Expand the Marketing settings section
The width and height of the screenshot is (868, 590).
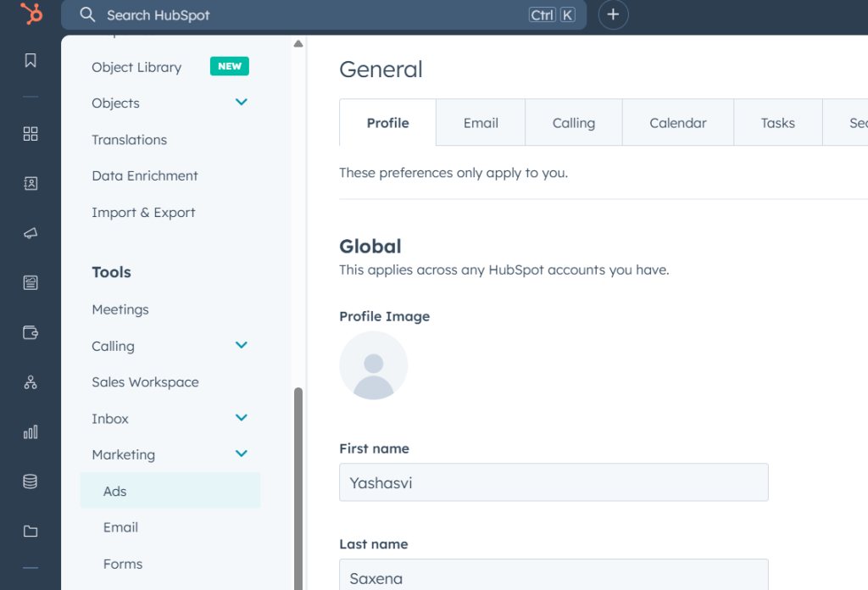pyautogui.click(x=241, y=454)
